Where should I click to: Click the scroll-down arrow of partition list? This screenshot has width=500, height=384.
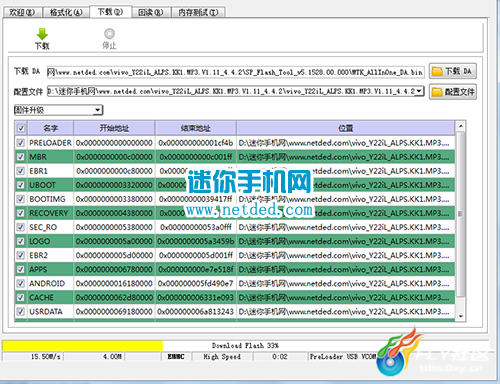(x=460, y=316)
